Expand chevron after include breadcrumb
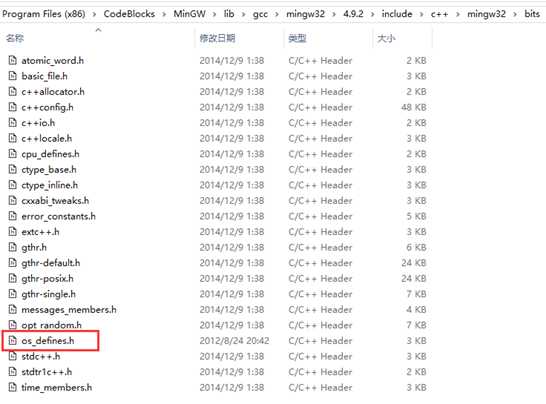Viewport: 546px width, 404px height. pos(421,15)
